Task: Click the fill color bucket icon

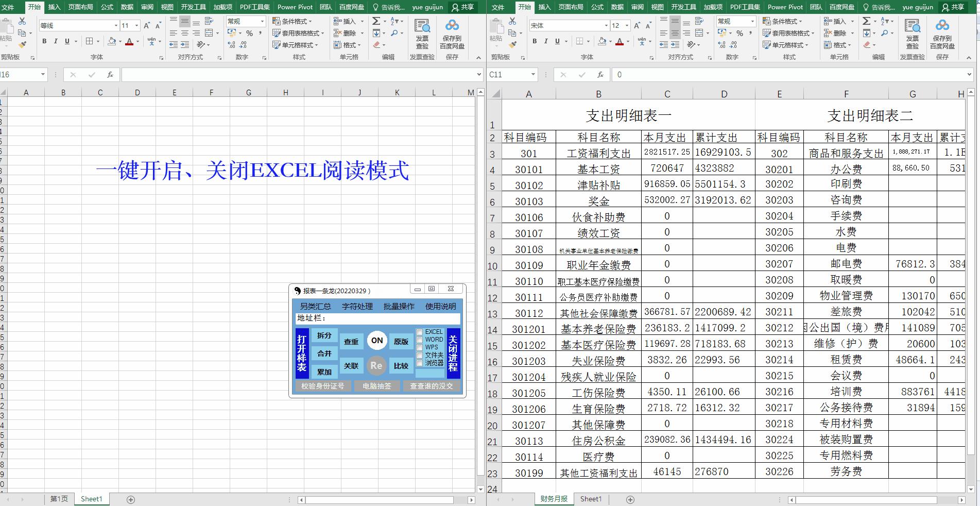Action: coord(112,42)
